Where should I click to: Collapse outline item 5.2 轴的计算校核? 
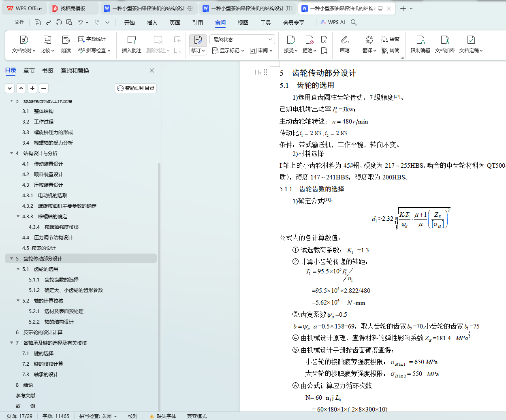coord(18,301)
